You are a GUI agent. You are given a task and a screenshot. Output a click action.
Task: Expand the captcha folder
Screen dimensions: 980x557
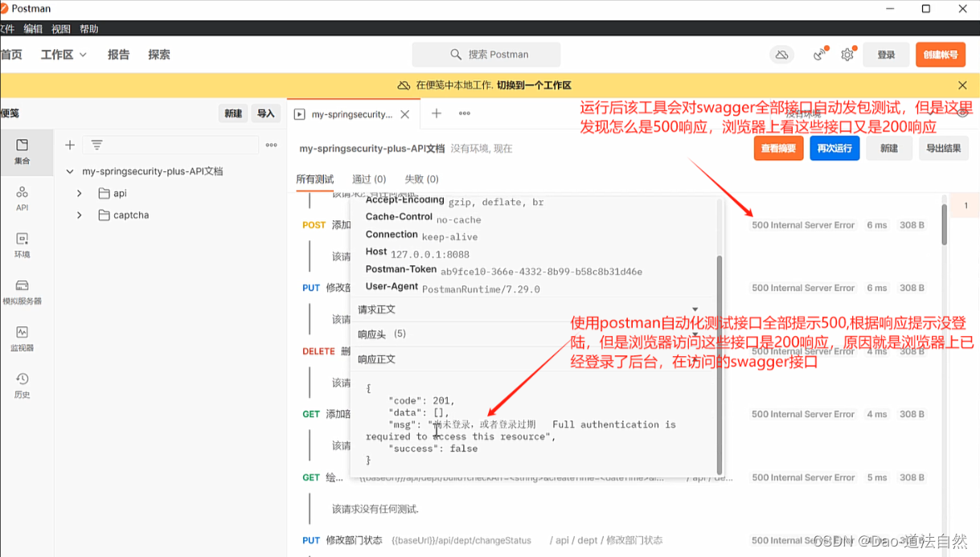(79, 215)
